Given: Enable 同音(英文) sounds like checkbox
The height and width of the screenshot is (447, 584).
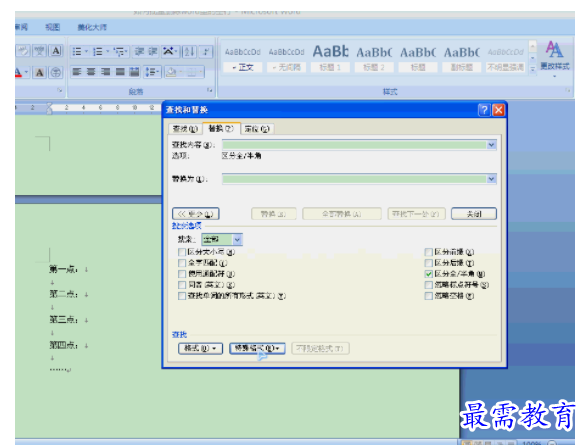Looking at the screenshot, I should 182,285.
